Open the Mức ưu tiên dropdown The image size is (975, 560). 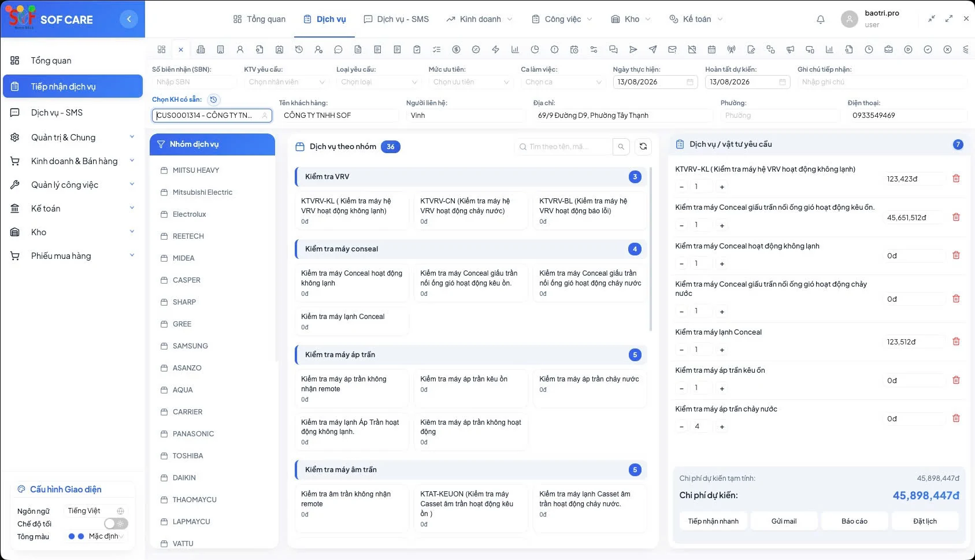[x=472, y=82]
